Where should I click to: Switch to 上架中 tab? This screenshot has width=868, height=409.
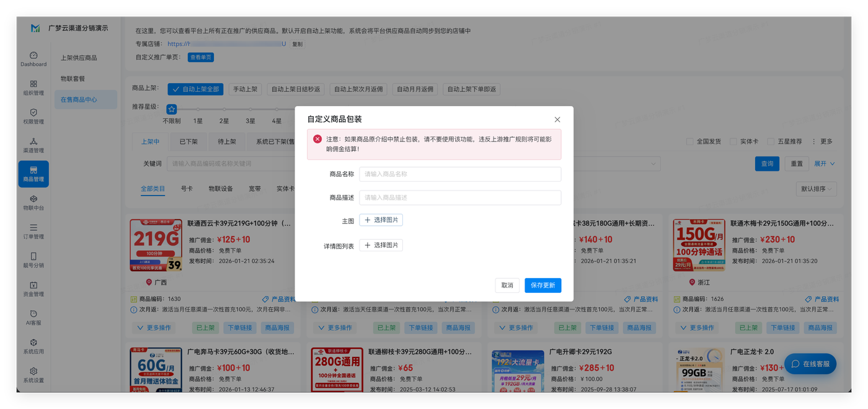pyautogui.click(x=150, y=142)
